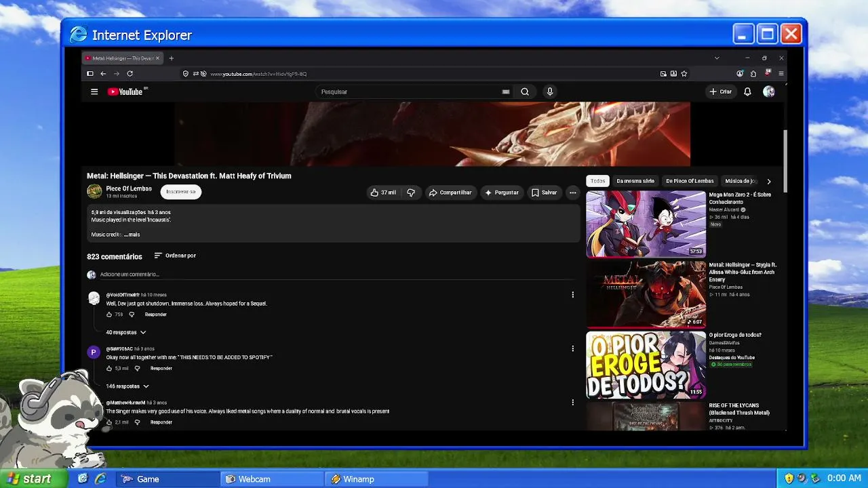Switch to the Game taskbar button
This screenshot has height=488, width=868.
pyautogui.click(x=168, y=479)
